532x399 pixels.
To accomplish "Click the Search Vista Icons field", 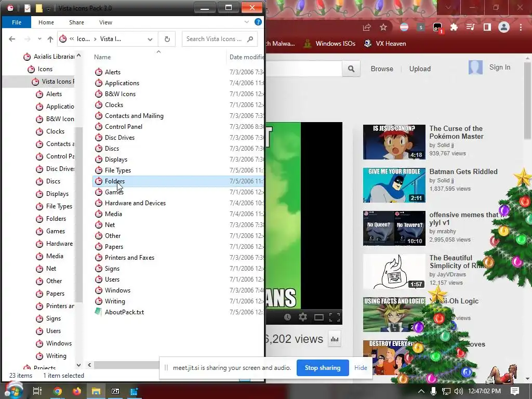I will (x=220, y=39).
